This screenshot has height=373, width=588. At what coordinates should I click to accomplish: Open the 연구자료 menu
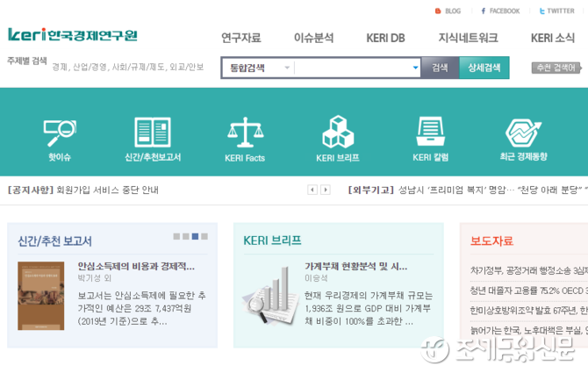[240, 38]
